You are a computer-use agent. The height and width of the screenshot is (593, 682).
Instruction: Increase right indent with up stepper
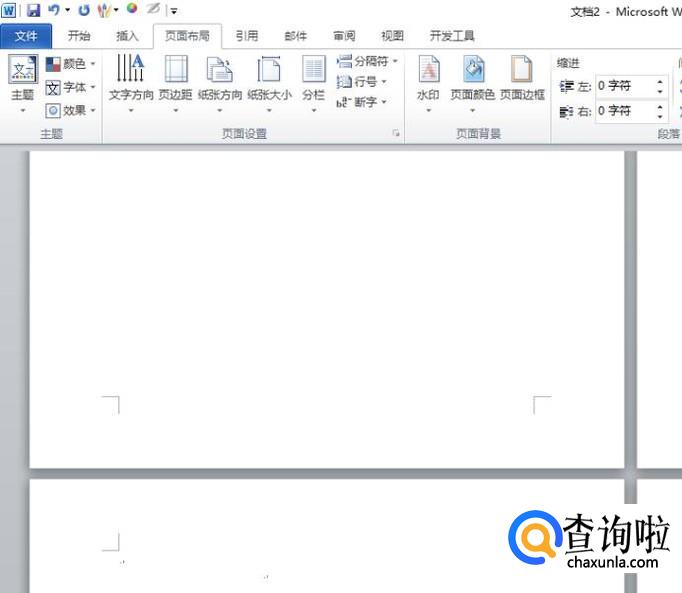pos(660,107)
